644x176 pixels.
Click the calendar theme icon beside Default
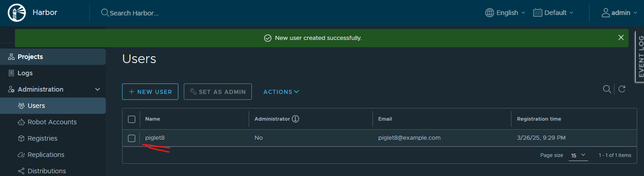(x=538, y=13)
